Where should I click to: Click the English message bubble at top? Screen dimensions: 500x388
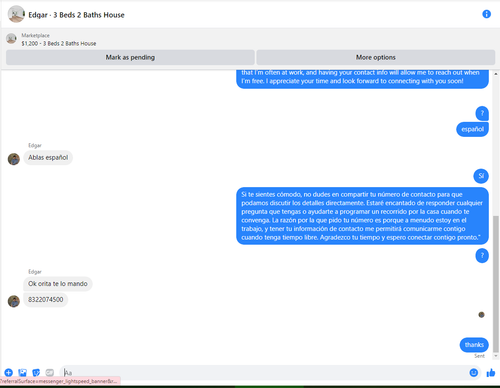point(362,79)
